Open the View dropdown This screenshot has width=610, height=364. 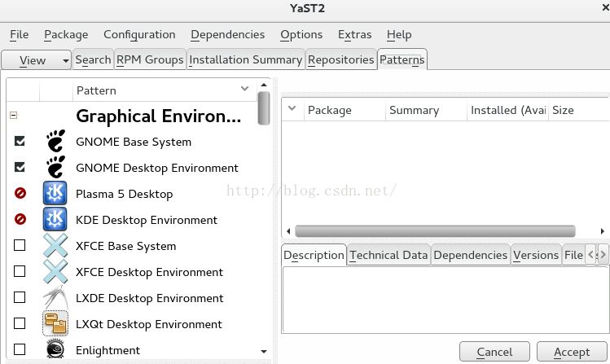36,60
